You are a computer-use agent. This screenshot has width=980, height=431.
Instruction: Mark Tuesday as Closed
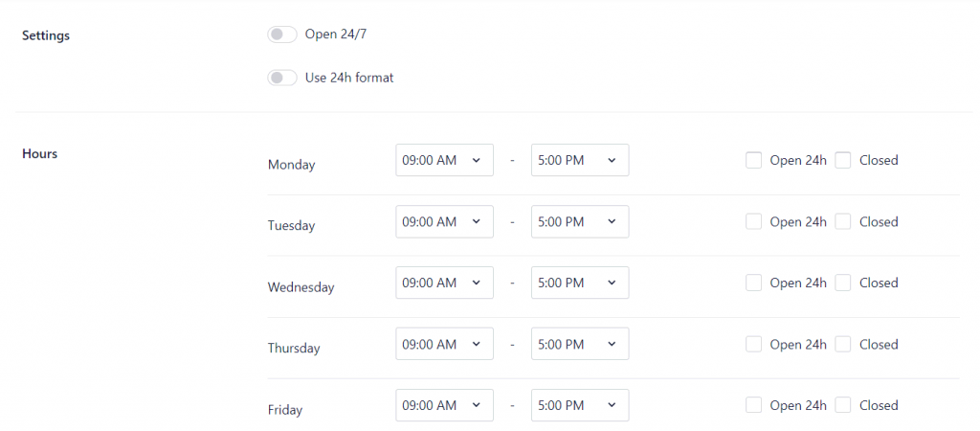[x=843, y=221]
